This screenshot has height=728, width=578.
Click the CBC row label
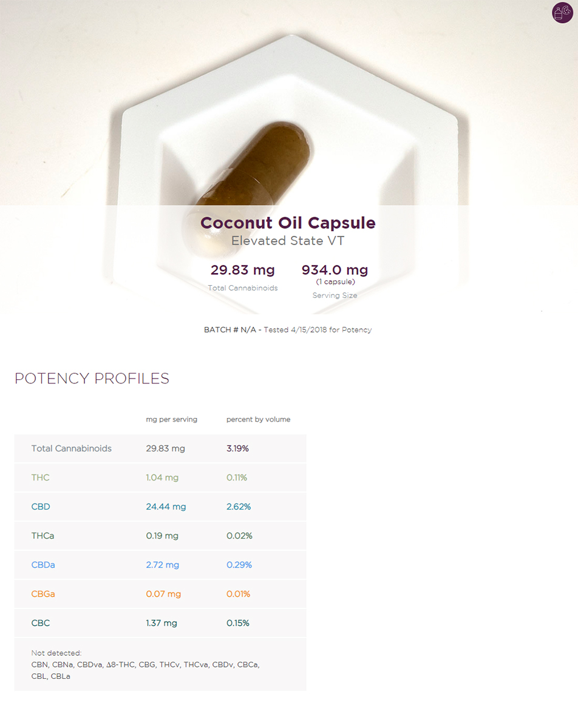tap(41, 623)
